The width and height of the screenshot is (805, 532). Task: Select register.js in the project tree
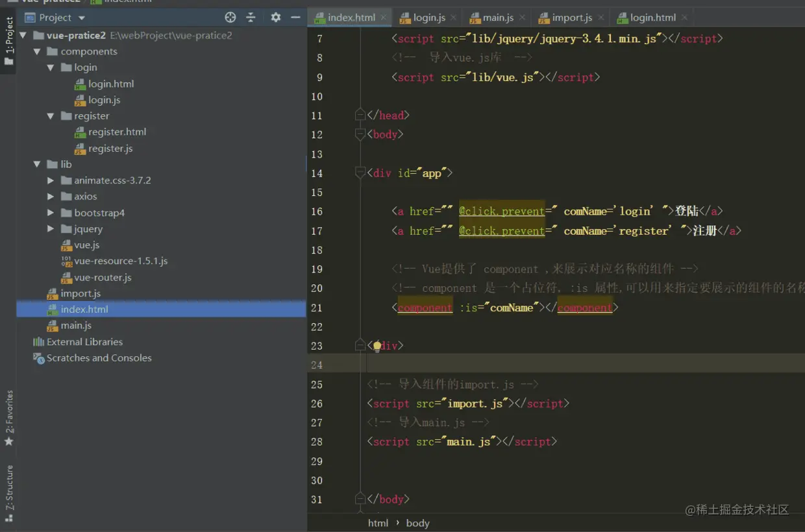(110, 149)
